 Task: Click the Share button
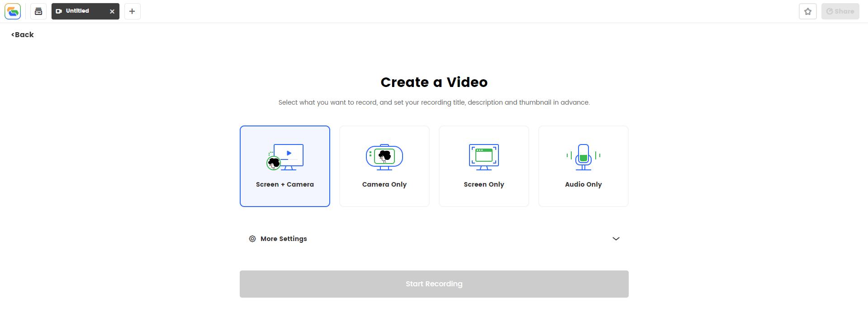click(840, 11)
